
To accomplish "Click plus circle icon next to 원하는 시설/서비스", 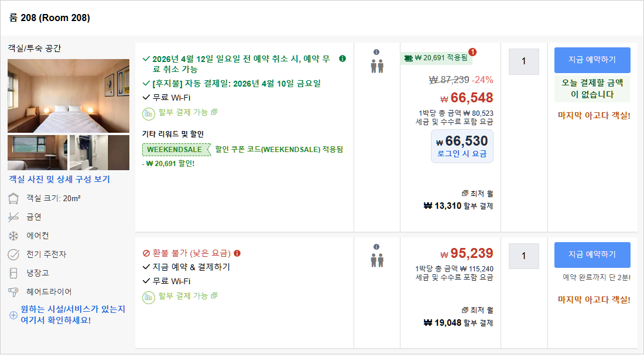I will 13,315.
